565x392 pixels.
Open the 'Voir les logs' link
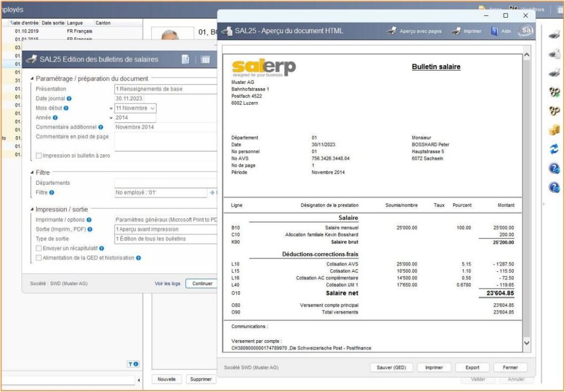click(x=167, y=283)
